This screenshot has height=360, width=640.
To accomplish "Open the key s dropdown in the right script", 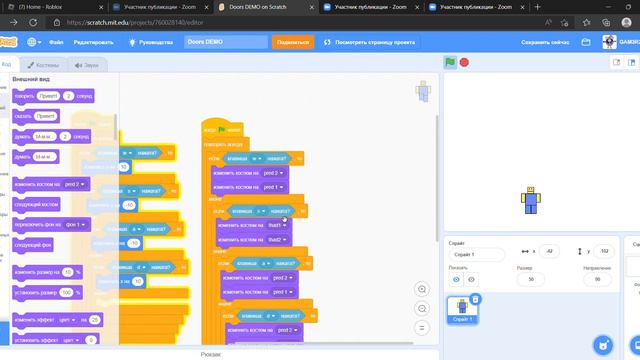I will [x=261, y=211].
